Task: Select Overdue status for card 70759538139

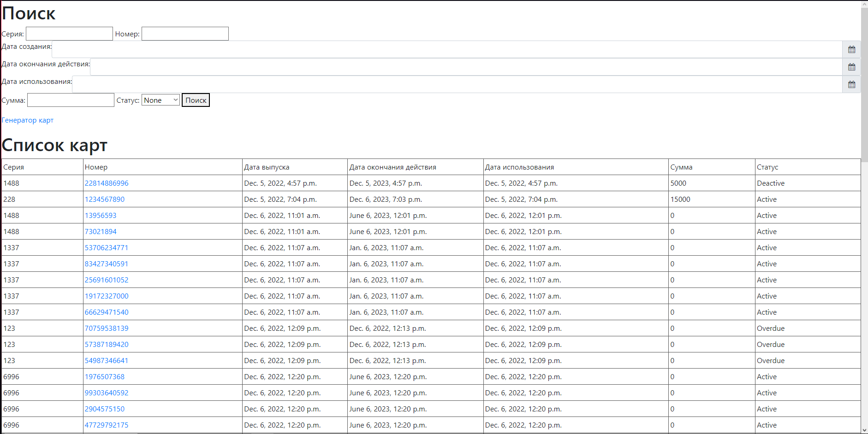Action: pyautogui.click(x=808, y=328)
